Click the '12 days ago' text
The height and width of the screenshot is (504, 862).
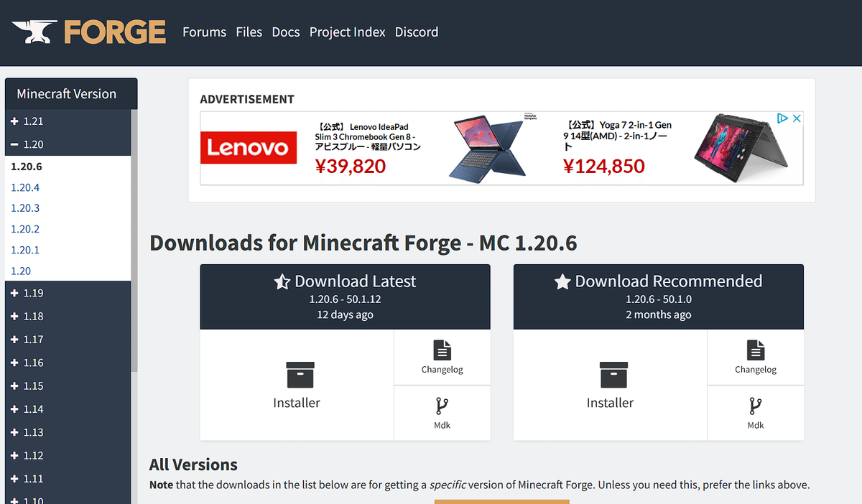346,314
